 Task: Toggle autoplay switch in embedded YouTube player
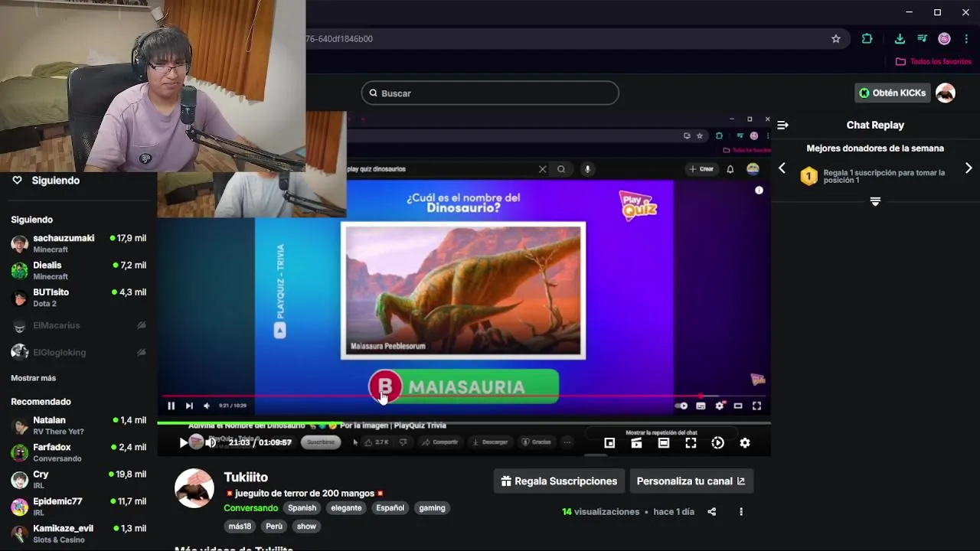tap(681, 406)
